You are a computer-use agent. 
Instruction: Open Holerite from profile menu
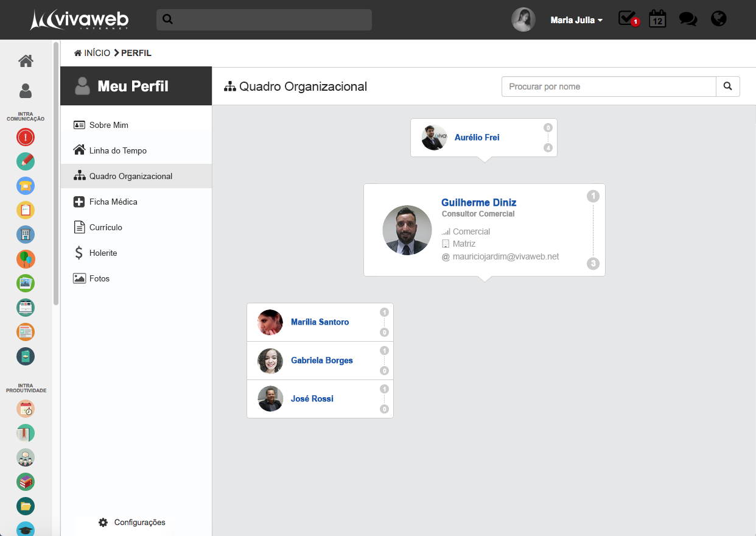[103, 253]
